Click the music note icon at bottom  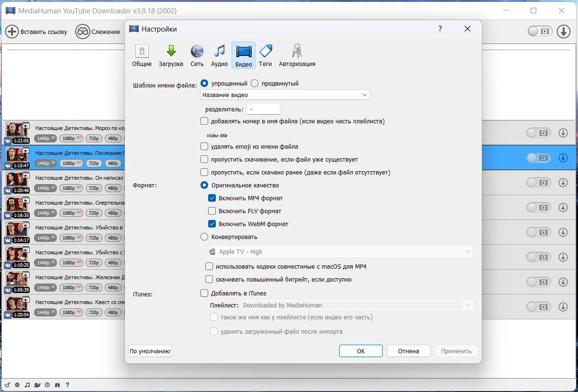point(27,385)
